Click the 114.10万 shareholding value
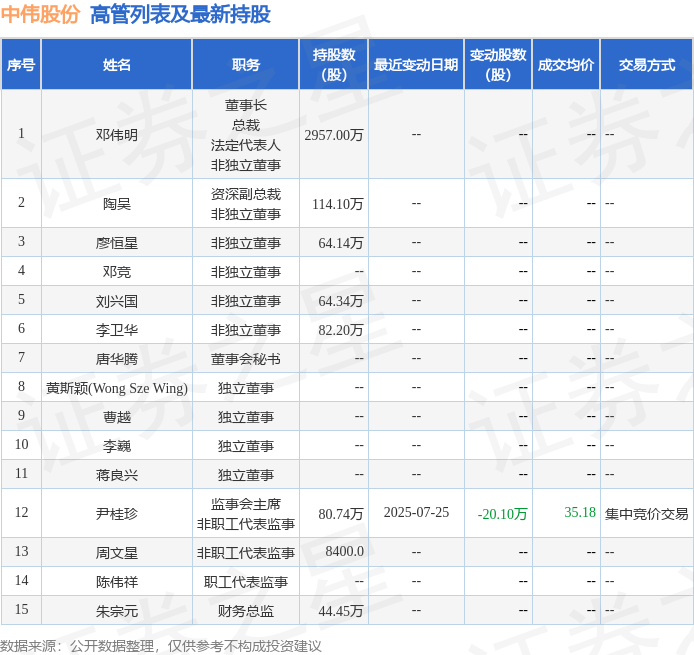Image resolution: width=694 pixels, height=655 pixels. click(338, 204)
